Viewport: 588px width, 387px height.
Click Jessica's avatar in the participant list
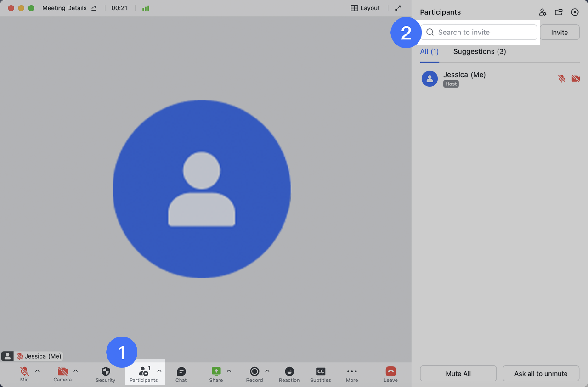430,79
